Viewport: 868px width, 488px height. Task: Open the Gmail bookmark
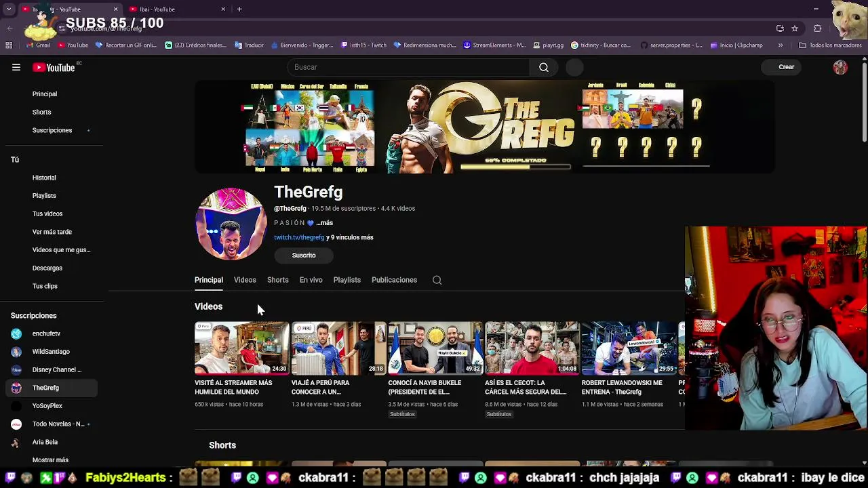coord(38,45)
